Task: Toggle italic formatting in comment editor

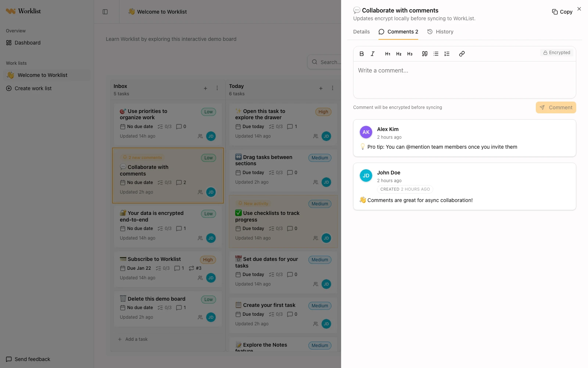Action: click(x=373, y=54)
